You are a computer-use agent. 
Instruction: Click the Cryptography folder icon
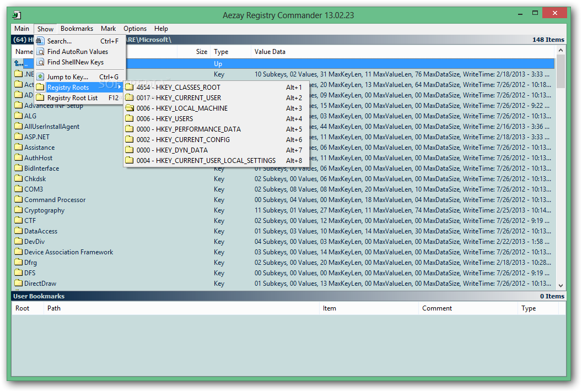[x=19, y=210]
